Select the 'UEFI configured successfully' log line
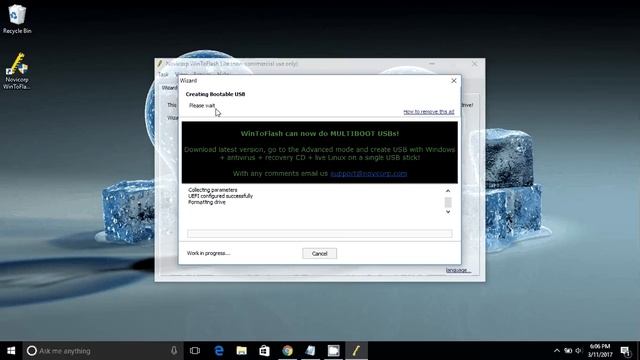This screenshot has height=360, width=640. pyautogui.click(x=220, y=196)
